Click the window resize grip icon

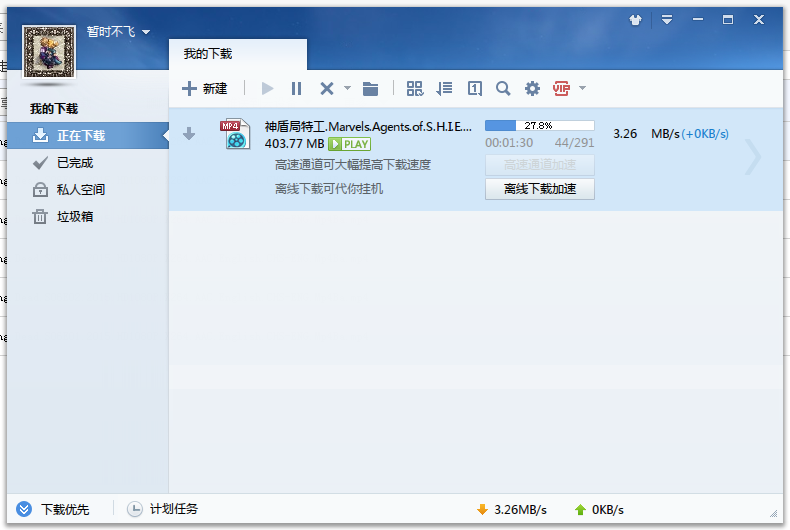(773, 513)
